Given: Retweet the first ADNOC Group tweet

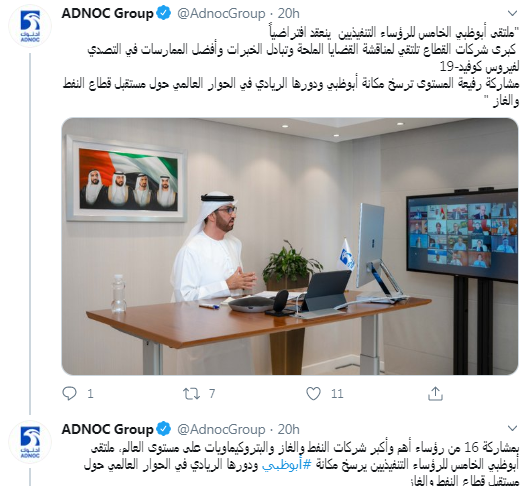Looking at the screenshot, I should click(x=191, y=394).
